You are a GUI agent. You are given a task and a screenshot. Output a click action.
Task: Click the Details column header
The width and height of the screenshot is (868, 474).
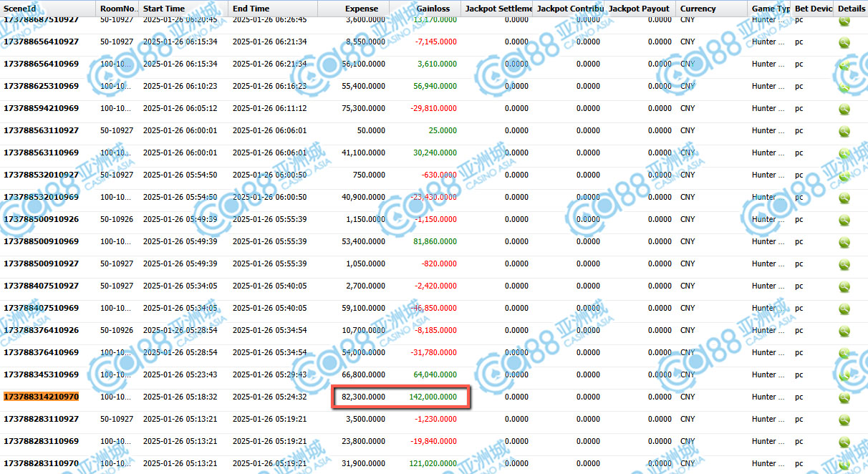pyautogui.click(x=851, y=9)
